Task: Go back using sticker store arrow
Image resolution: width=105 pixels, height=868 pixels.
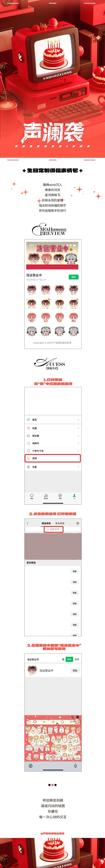Action: pos(28,523)
